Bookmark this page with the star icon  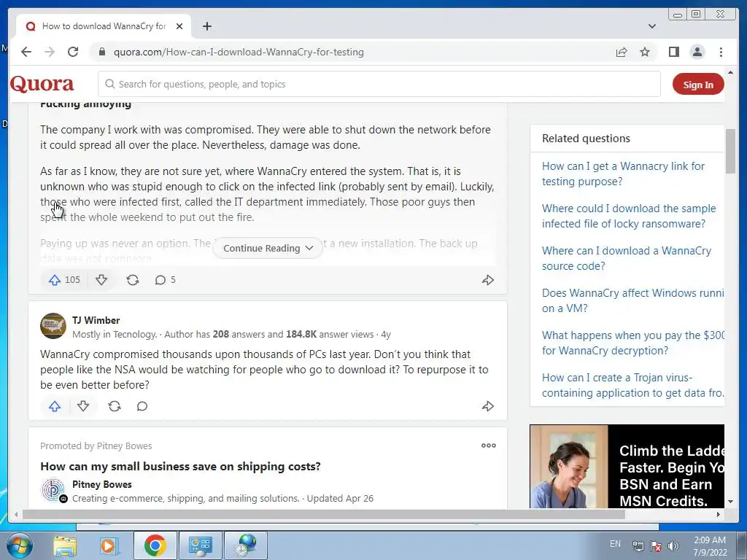(x=645, y=52)
